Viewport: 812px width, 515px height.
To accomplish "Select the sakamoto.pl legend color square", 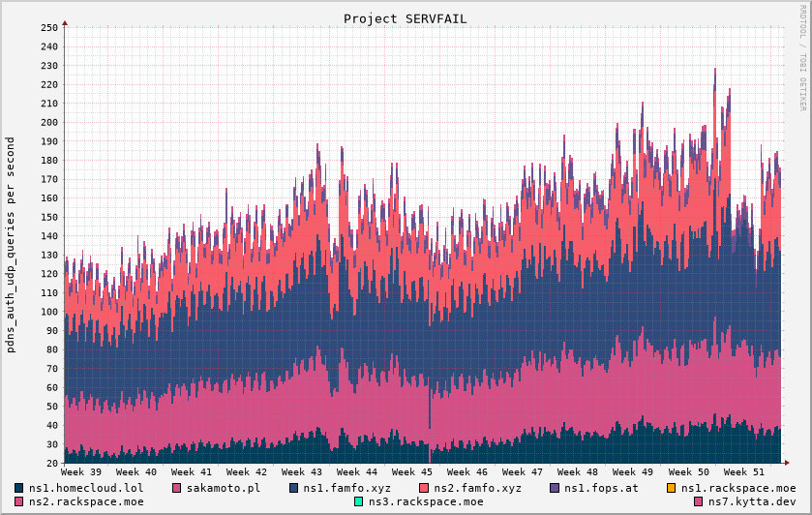I will click(177, 488).
